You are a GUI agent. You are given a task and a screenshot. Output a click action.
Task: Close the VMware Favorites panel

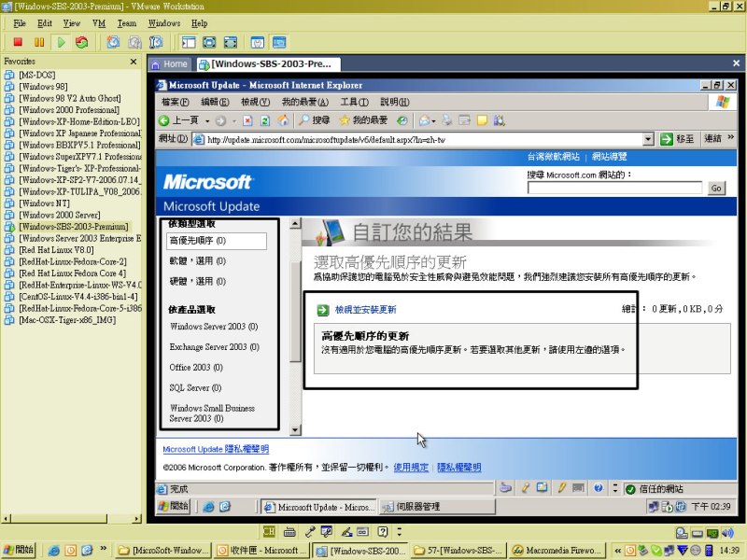click(x=134, y=62)
